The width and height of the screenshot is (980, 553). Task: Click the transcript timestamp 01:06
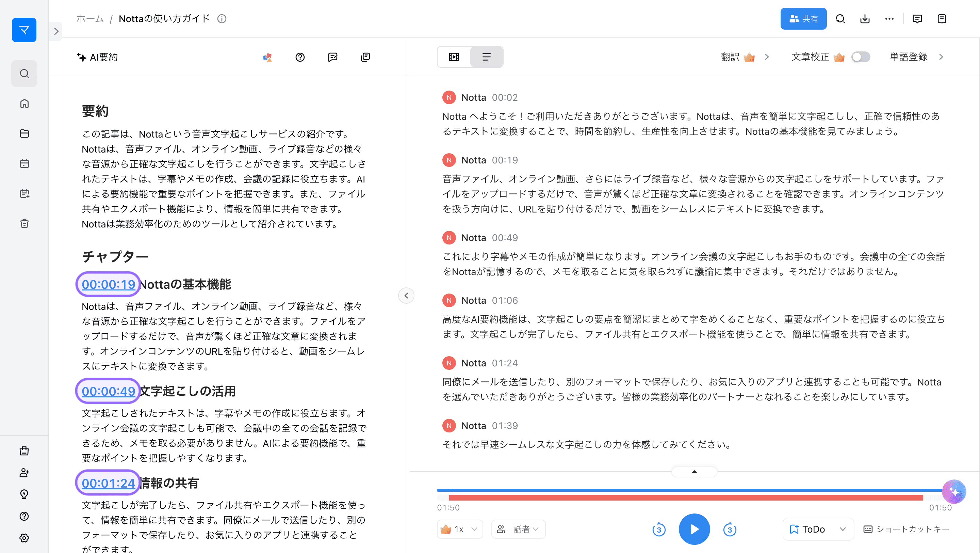pyautogui.click(x=504, y=300)
